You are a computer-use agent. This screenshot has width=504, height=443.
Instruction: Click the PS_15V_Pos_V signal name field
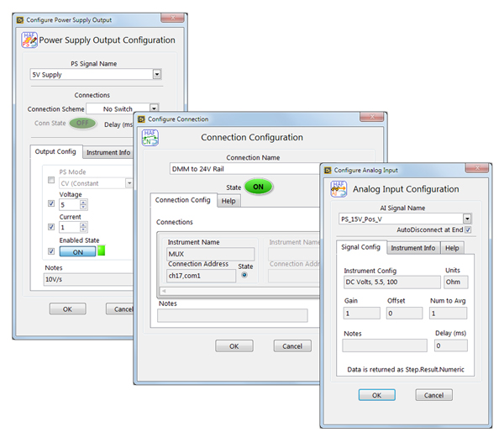pyautogui.click(x=402, y=219)
